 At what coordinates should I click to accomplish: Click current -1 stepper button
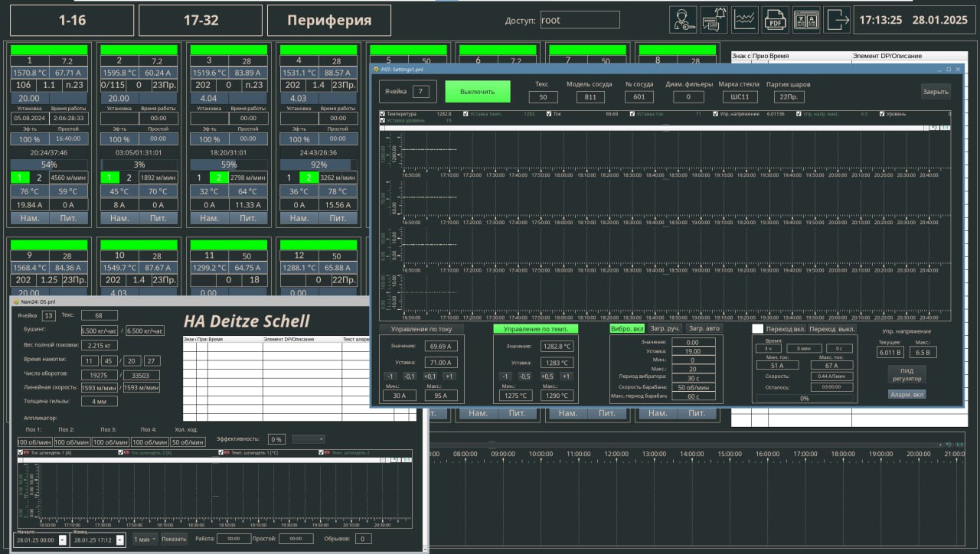pyautogui.click(x=390, y=376)
